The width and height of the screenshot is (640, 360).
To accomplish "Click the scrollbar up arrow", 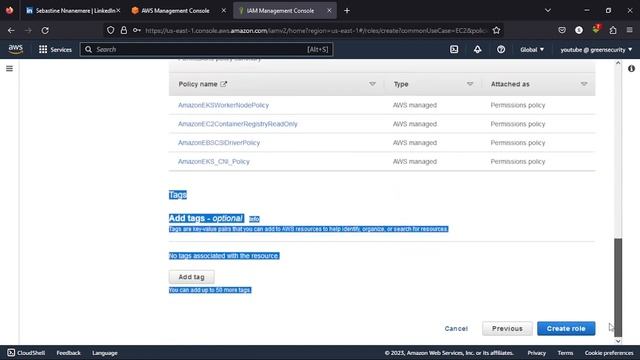I will pos(618,63).
